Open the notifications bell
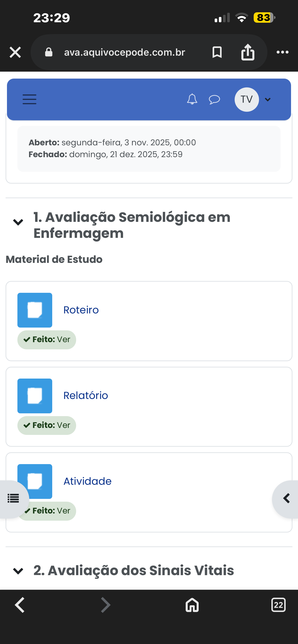The image size is (298, 644). [192, 99]
